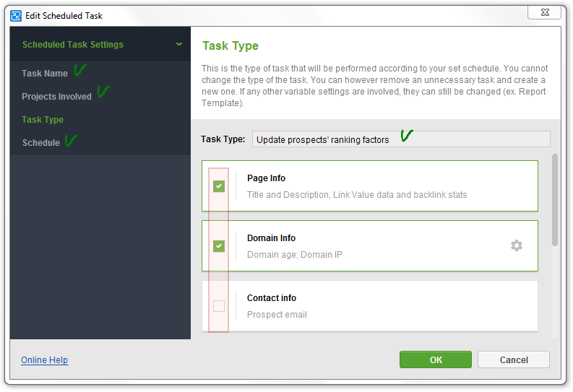Uncheck the Page Info checkbox
The height and width of the screenshot is (392, 573).
(x=219, y=186)
